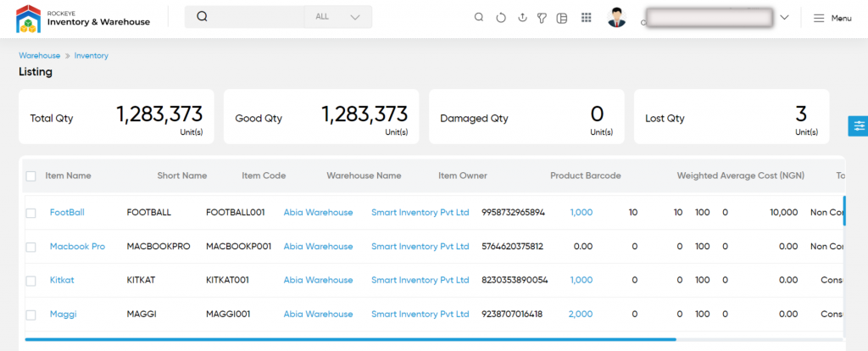This screenshot has width=868, height=351.
Task: Click the upload/export icon in toolbar
Action: (x=522, y=18)
